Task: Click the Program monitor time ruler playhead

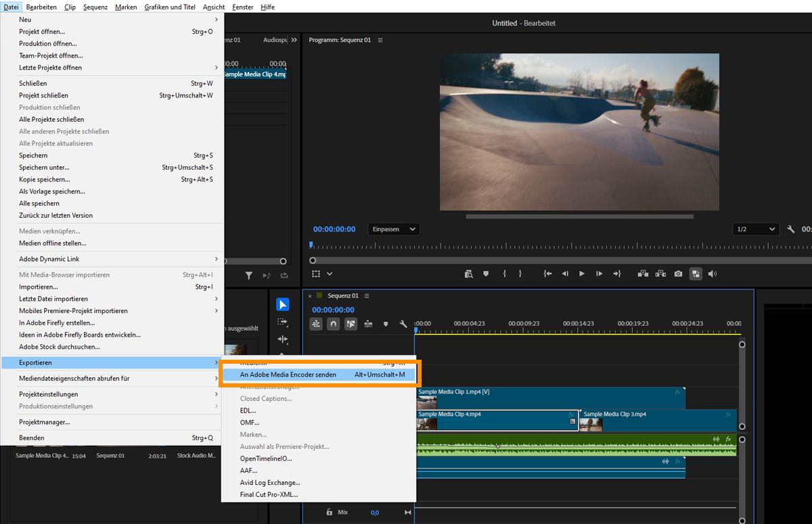Action: 312,245
